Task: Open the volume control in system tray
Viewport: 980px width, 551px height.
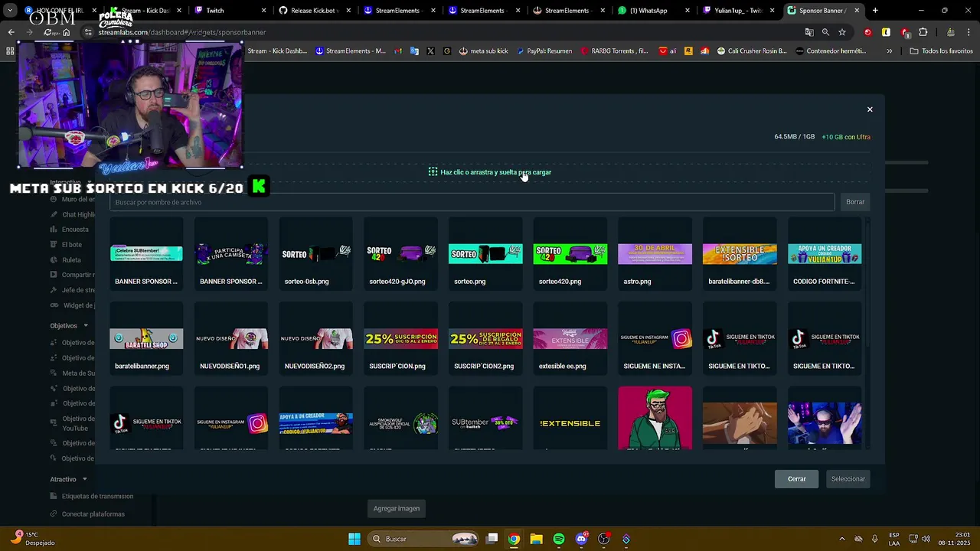Action: (x=926, y=539)
